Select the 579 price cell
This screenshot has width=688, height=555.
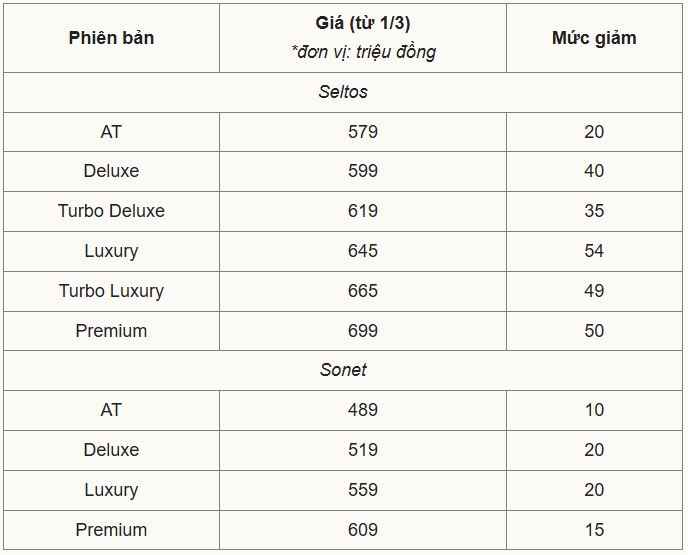point(363,132)
